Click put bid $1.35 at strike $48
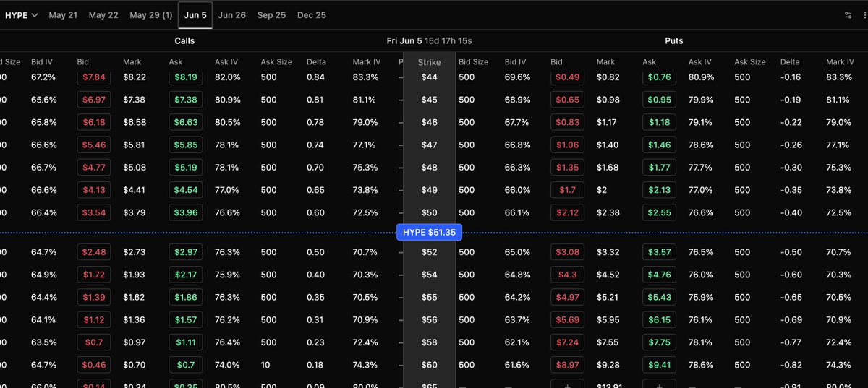The height and width of the screenshot is (388, 868). click(x=568, y=168)
